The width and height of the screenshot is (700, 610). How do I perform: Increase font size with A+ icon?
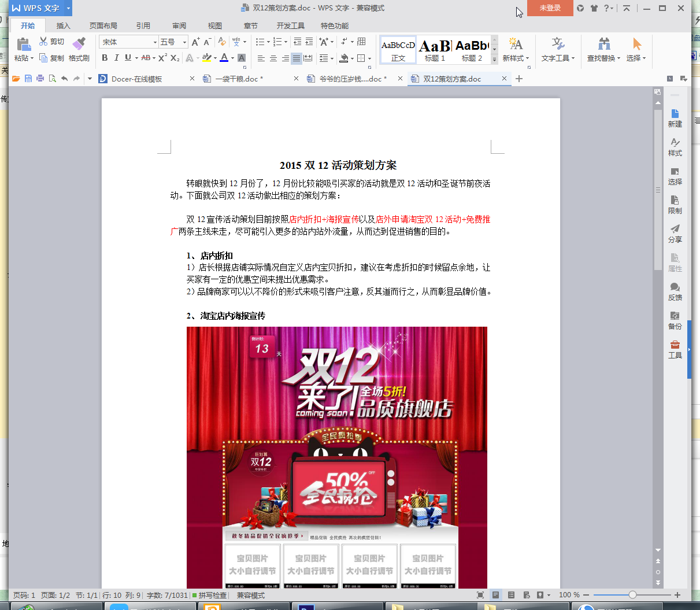195,42
